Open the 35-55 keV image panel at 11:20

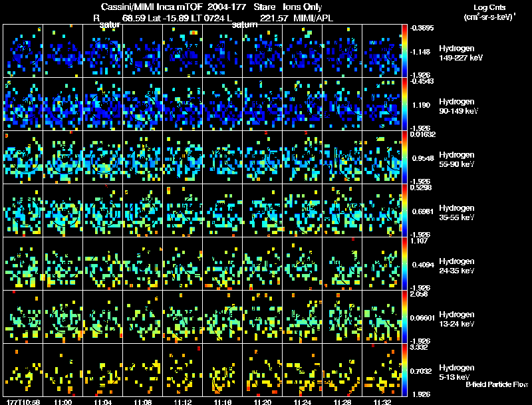(263, 211)
